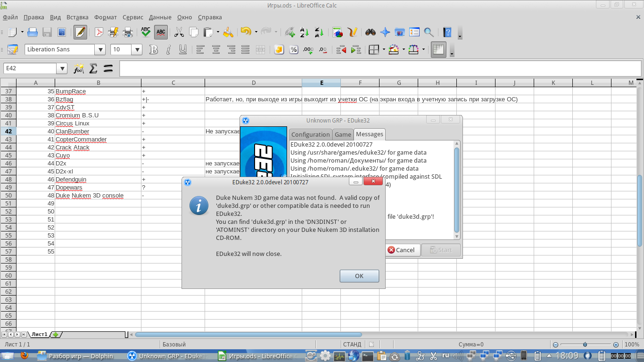Switch to the Game tab in EDuke32
This screenshot has width=644, height=362.
click(343, 134)
